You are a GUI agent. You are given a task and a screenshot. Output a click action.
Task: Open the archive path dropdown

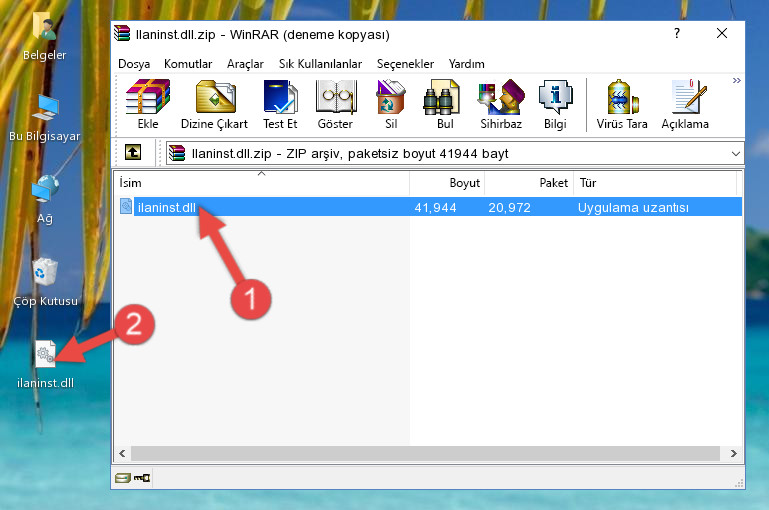[736, 153]
